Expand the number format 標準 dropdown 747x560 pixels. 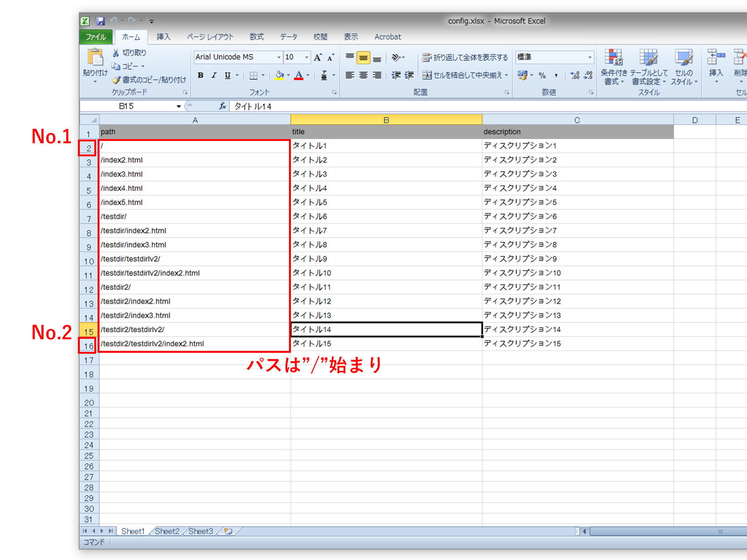coord(590,57)
